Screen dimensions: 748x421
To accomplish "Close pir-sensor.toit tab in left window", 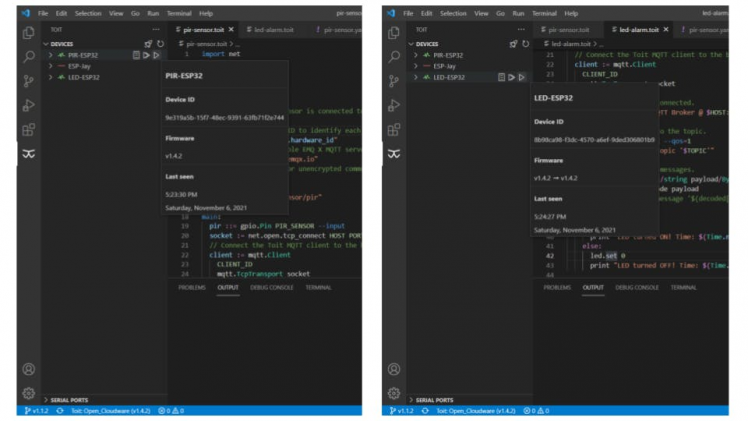I will pyautogui.click(x=232, y=31).
